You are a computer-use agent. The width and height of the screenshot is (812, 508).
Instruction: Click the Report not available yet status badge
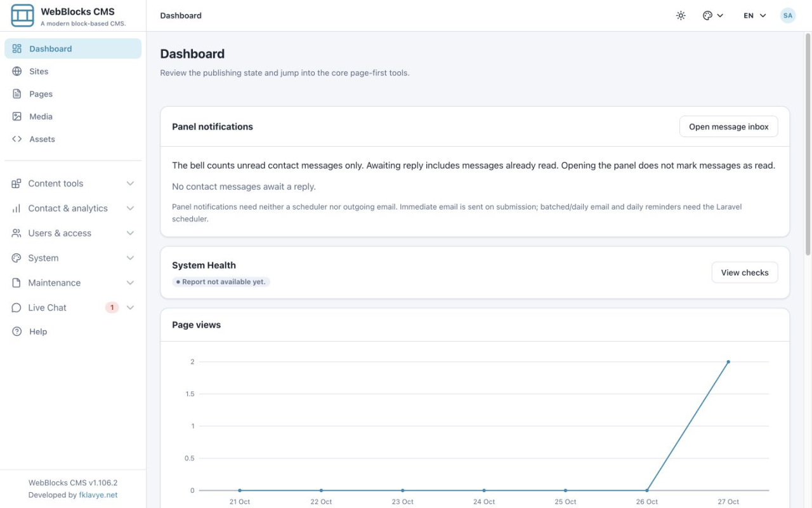pyautogui.click(x=221, y=282)
